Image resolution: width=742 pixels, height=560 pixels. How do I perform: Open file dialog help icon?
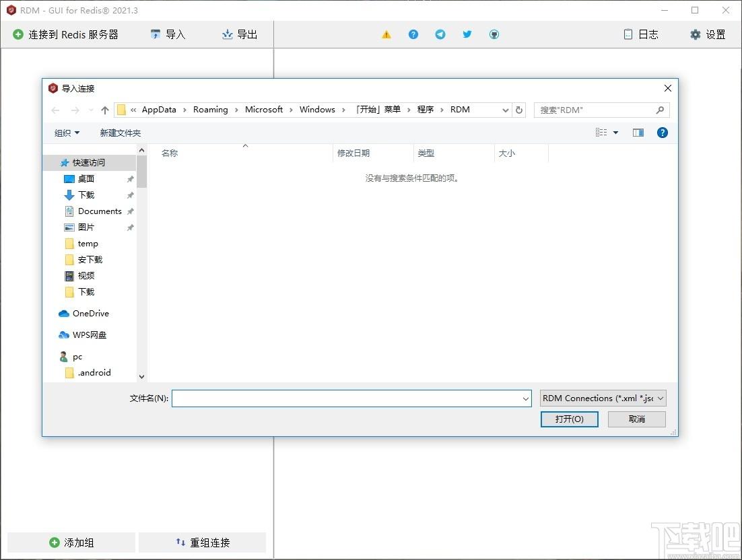point(663,133)
